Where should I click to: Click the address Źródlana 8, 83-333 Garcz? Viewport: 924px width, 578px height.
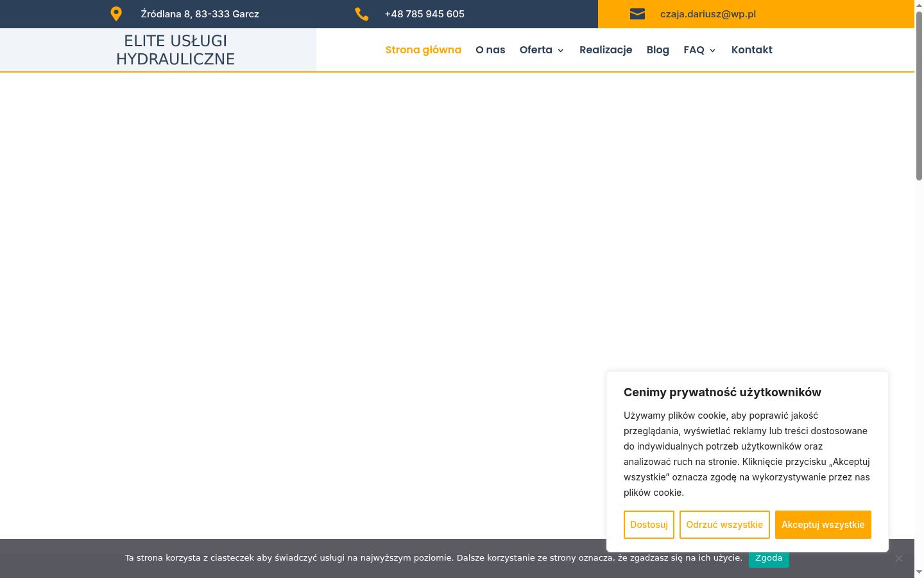pos(200,14)
